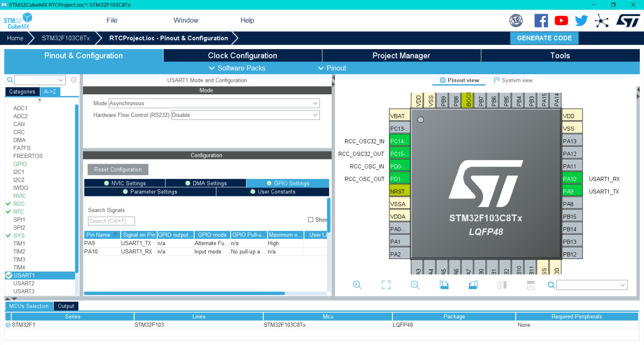Rotate the chip counterclockwise
Viewport: 644px width, 345px height.
point(473,285)
